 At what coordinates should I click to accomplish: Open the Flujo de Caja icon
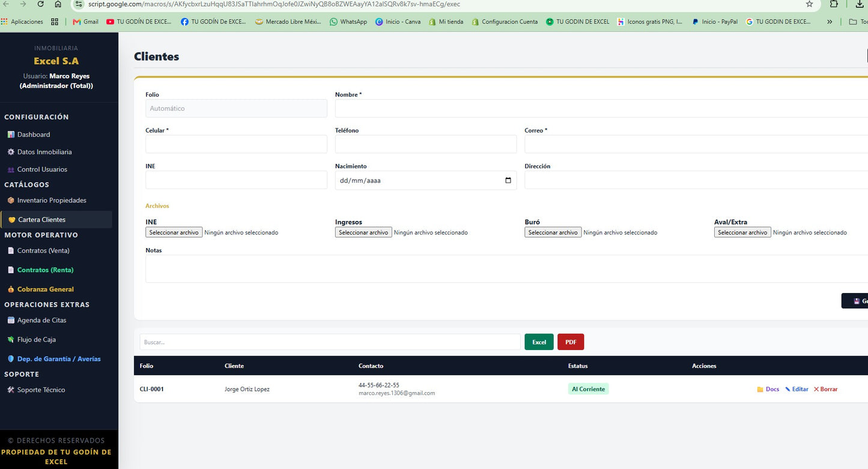point(11,339)
